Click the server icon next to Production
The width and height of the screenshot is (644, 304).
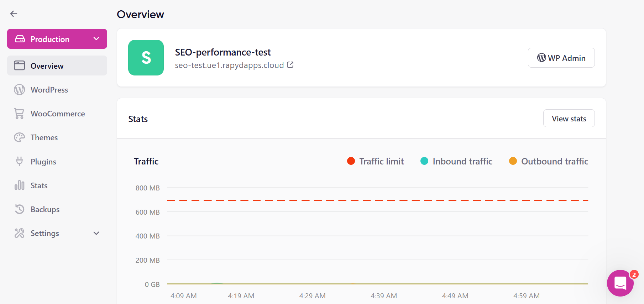[20, 39]
